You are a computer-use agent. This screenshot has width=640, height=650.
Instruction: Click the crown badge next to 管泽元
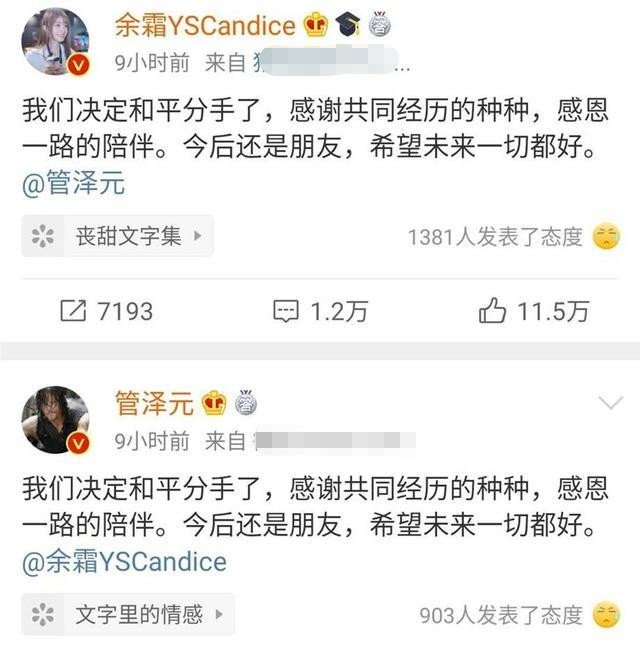214,403
